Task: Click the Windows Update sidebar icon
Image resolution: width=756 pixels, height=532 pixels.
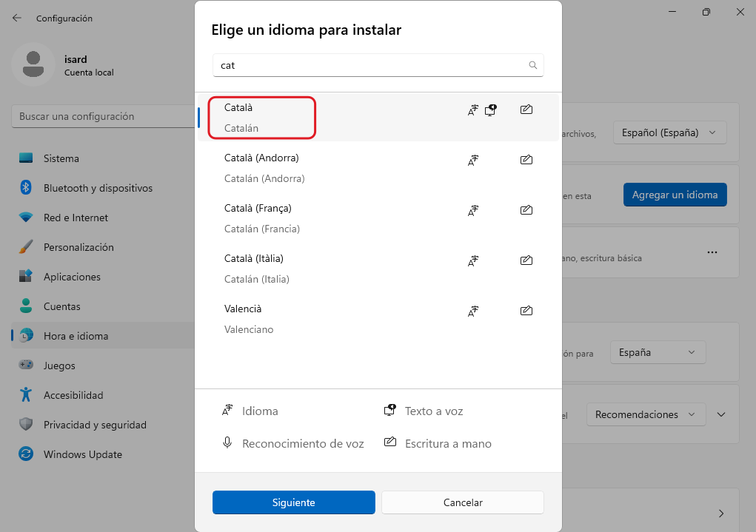Action: coord(26,454)
